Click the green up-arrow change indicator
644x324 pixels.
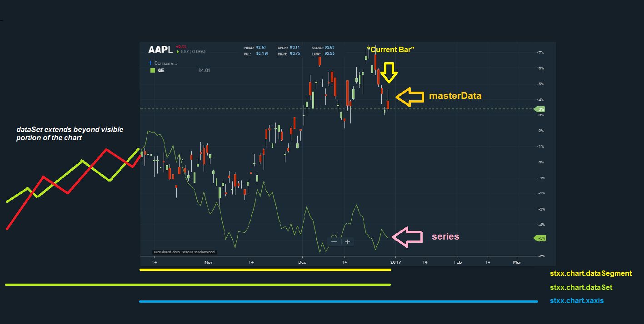[x=178, y=52]
